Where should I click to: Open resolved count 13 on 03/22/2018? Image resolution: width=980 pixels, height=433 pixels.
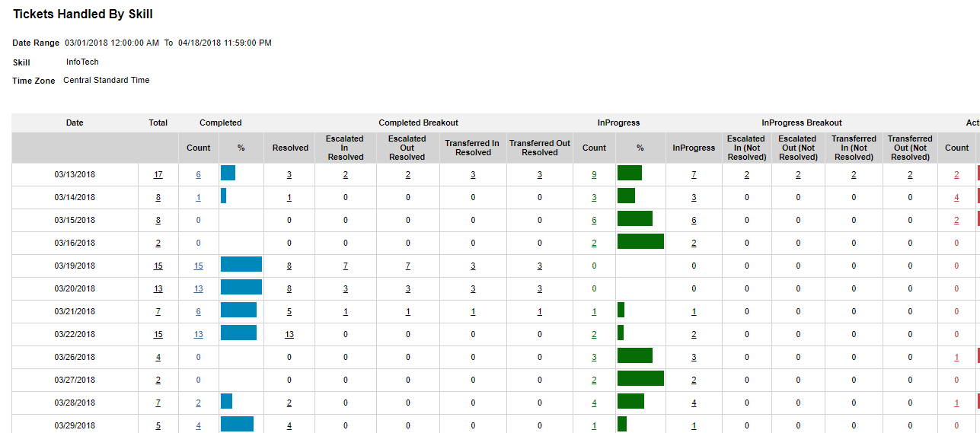click(x=289, y=335)
